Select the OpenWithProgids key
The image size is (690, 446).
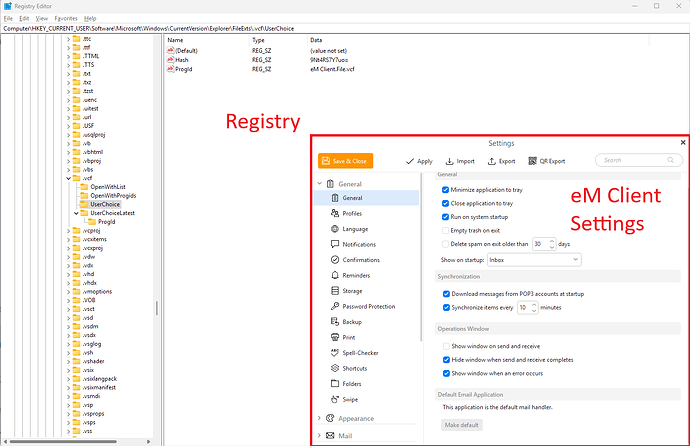click(113, 196)
